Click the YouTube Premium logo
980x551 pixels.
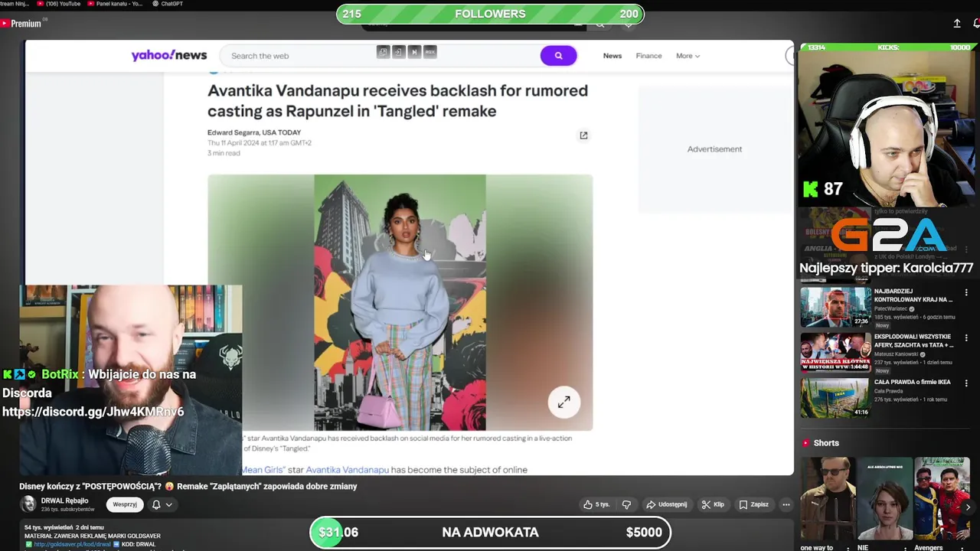click(21, 24)
